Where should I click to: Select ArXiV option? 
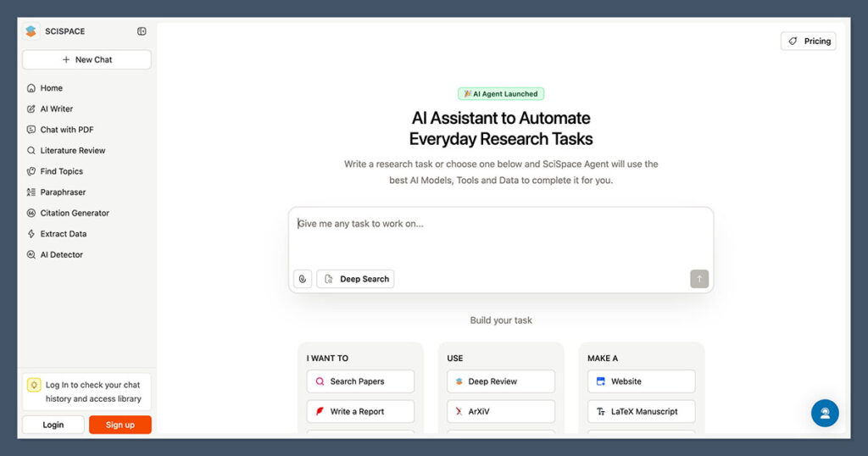pos(501,412)
